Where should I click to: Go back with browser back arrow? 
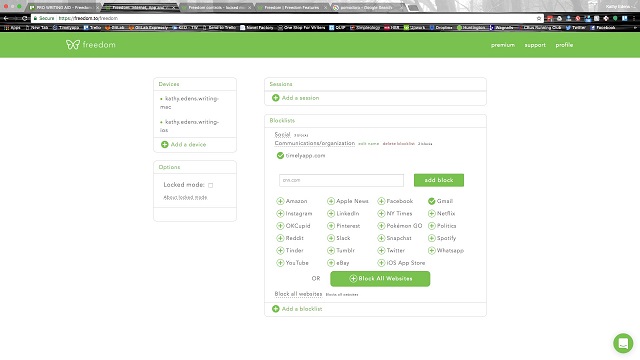tap(6, 18)
